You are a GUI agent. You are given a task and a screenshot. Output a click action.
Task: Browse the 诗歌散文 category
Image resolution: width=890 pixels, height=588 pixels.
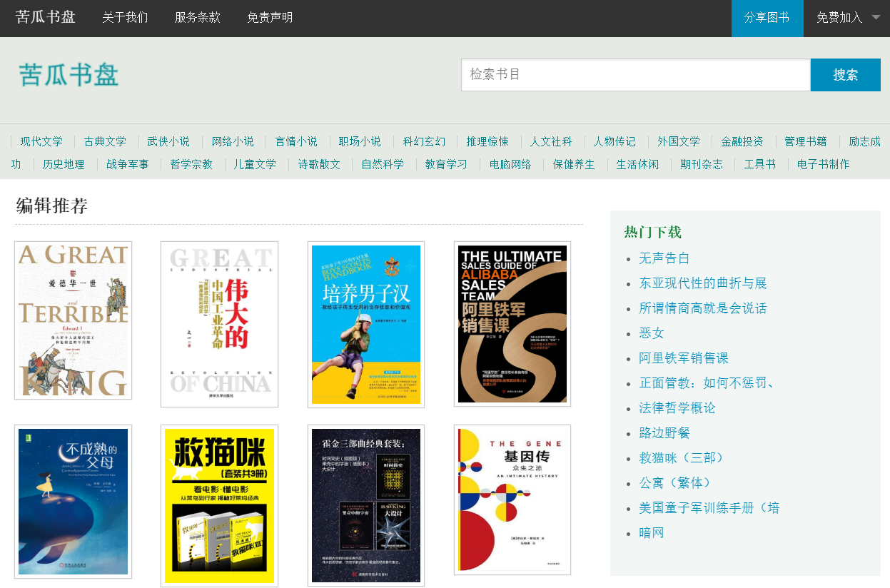click(x=319, y=164)
